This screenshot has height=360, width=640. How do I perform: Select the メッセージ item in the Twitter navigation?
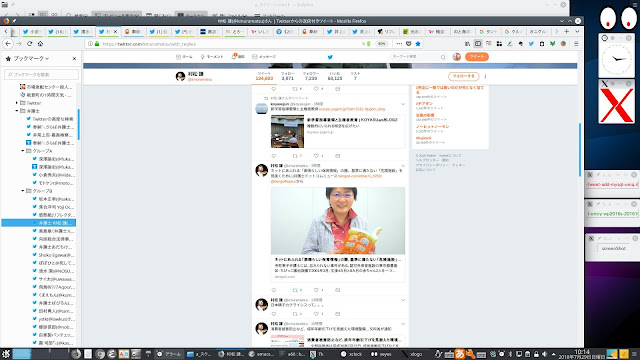[264, 57]
